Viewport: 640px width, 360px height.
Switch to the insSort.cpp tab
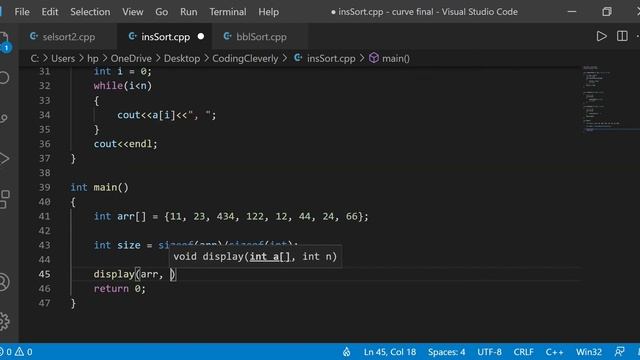click(165, 37)
